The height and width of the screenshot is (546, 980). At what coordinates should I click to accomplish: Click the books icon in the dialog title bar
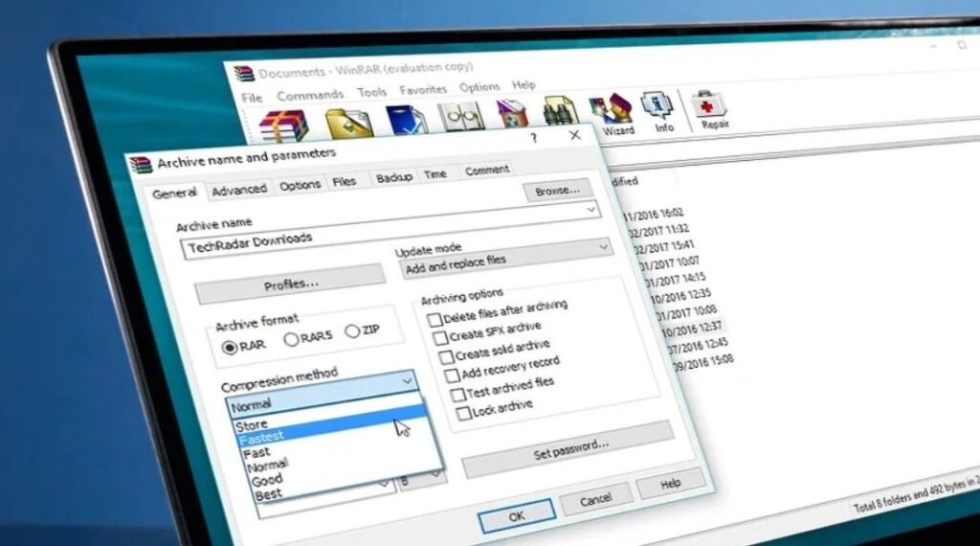(141, 165)
